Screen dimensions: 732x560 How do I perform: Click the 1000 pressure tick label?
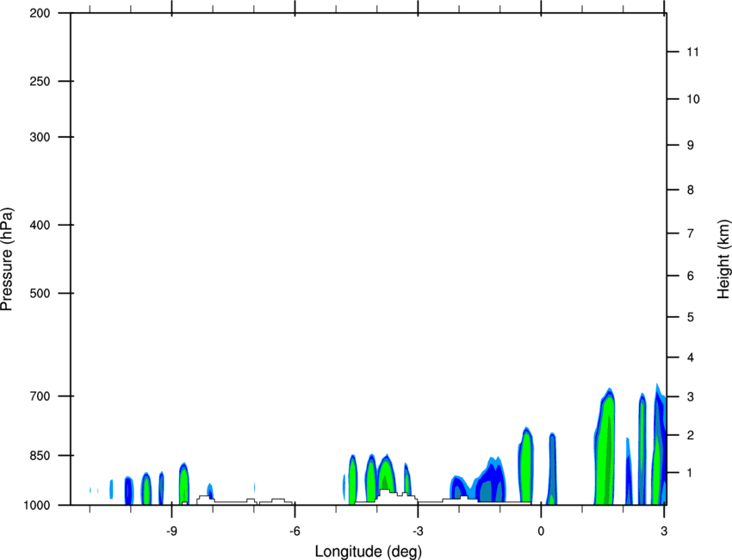(x=36, y=505)
